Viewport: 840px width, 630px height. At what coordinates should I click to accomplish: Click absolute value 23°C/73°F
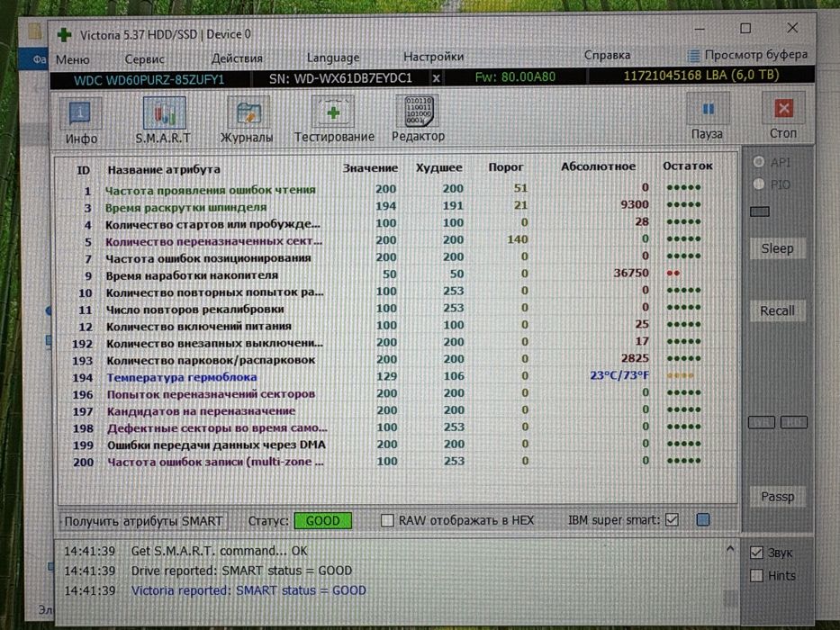pos(619,375)
